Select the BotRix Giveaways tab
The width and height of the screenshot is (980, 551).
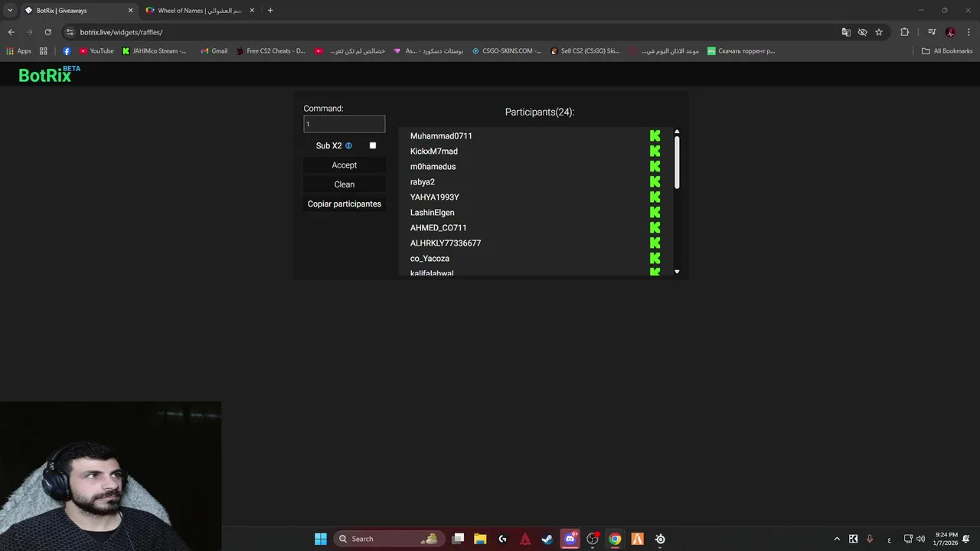click(77, 11)
